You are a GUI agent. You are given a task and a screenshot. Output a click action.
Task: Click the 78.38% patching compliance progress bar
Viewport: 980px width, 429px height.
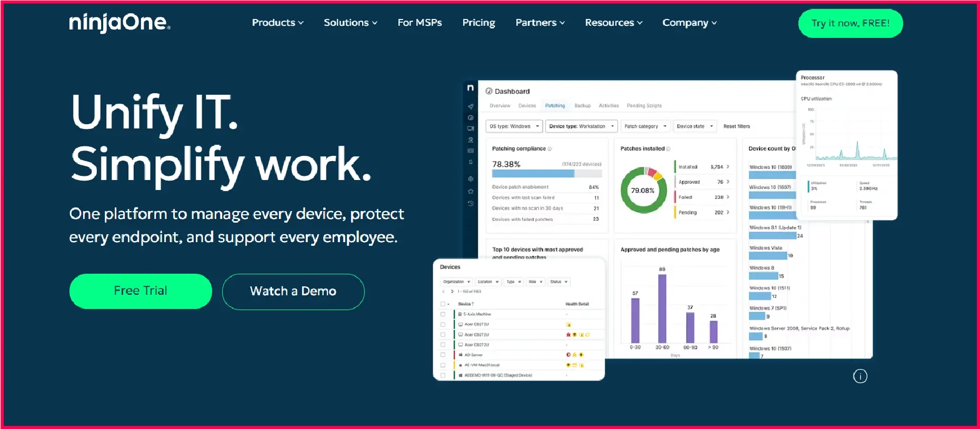pyautogui.click(x=546, y=173)
